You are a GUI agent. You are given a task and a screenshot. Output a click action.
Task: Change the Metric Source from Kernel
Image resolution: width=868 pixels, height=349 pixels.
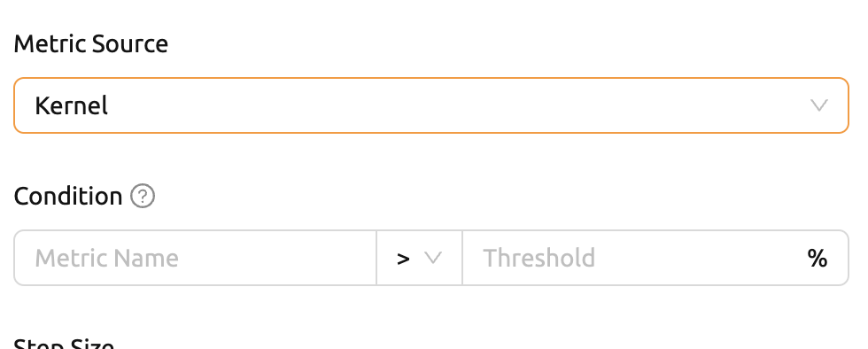431,105
